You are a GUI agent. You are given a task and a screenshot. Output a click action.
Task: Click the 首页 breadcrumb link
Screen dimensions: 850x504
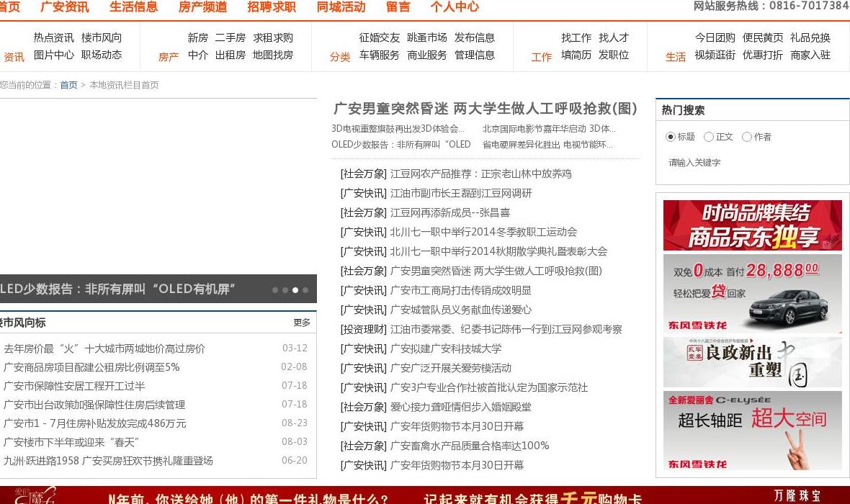[69, 85]
